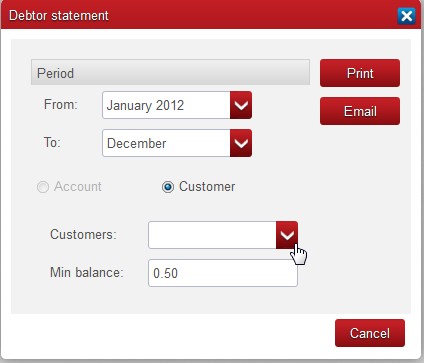Click the Email button
The height and width of the screenshot is (363, 424).
click(x=360, y=111)
